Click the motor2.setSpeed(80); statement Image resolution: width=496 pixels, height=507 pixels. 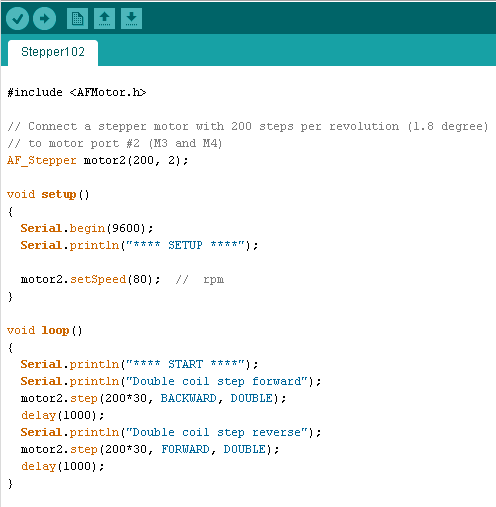[x=90, y=279]
